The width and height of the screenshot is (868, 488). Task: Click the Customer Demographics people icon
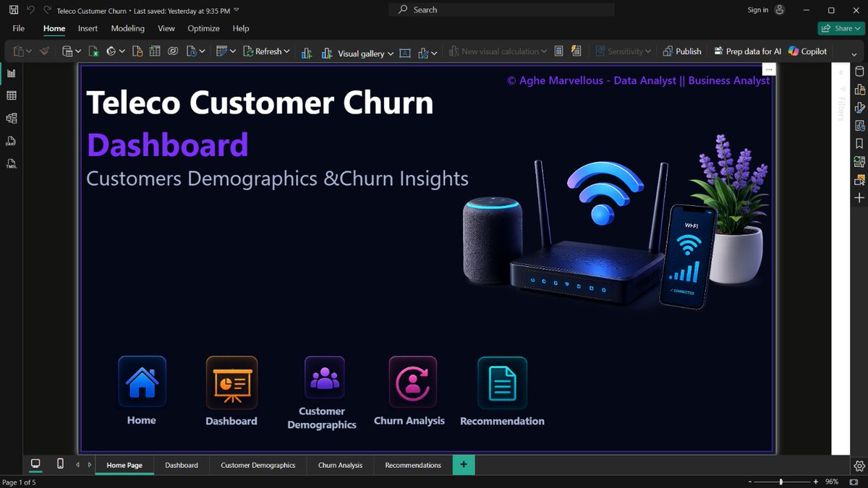[324, 377]
